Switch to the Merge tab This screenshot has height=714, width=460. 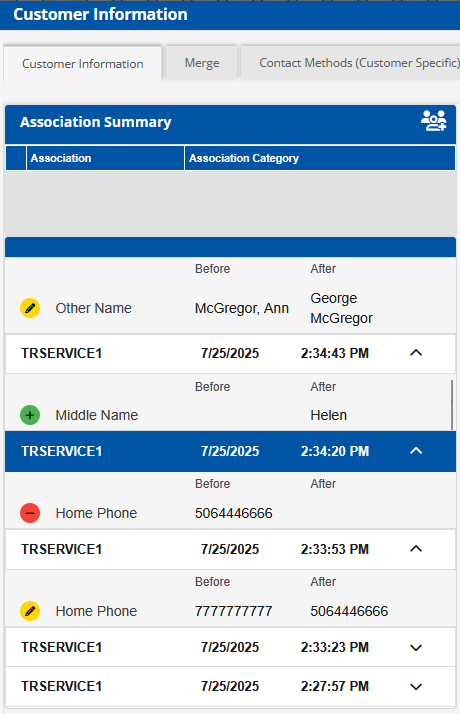click(x=202, y=63)
